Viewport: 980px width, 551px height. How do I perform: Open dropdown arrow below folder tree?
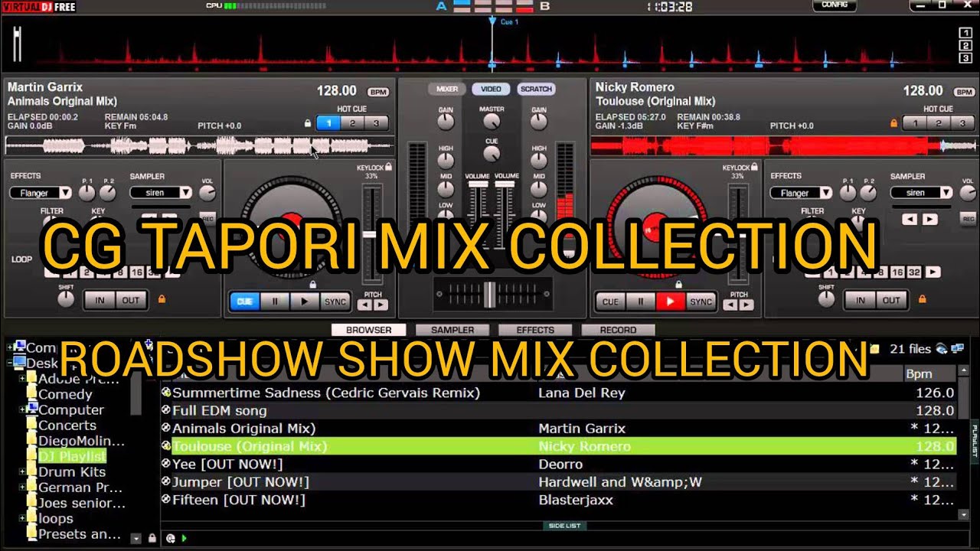(136, 538)
